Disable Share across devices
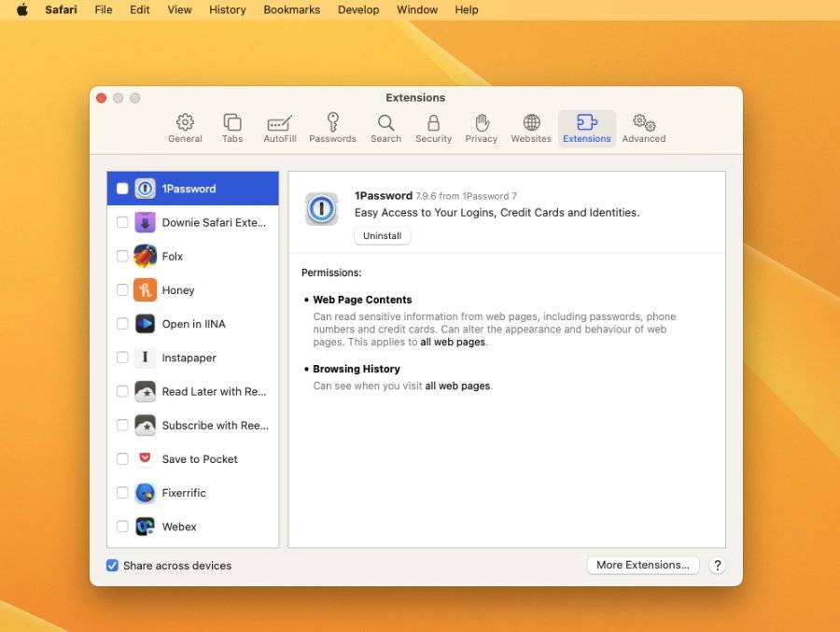 [x=112, y=565]
